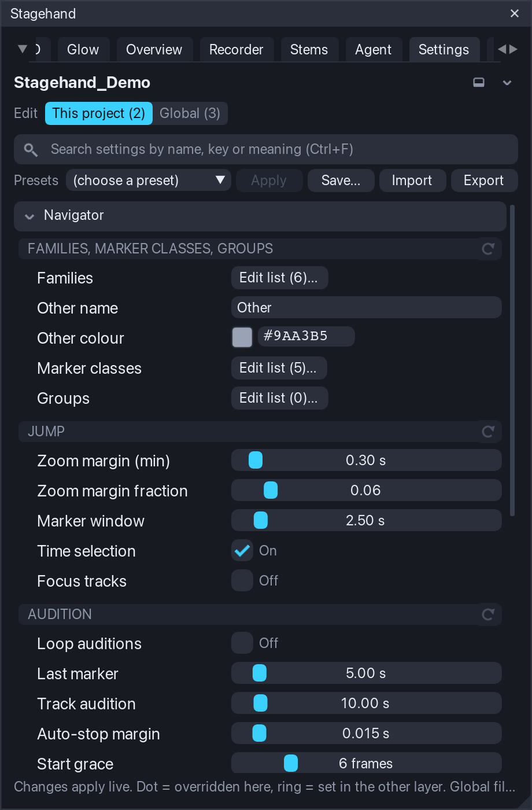
Task: Click the Save... preset button
Action: click(x=341, y=181)
